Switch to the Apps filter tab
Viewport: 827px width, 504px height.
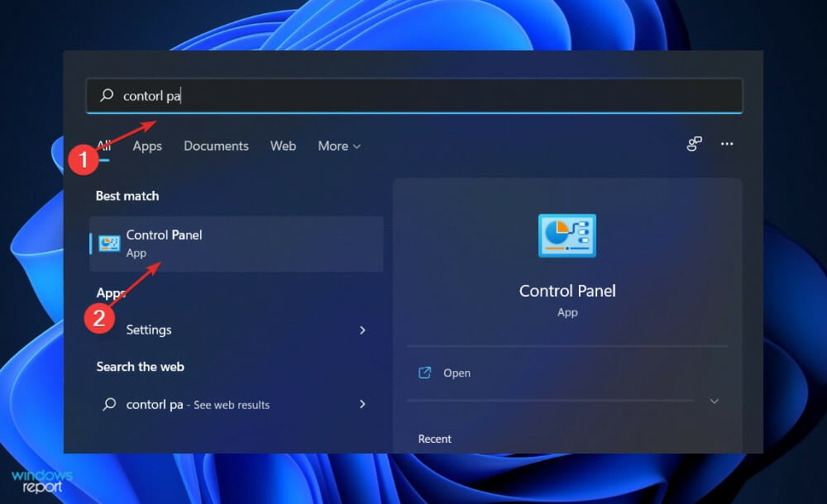click(147, 146)
